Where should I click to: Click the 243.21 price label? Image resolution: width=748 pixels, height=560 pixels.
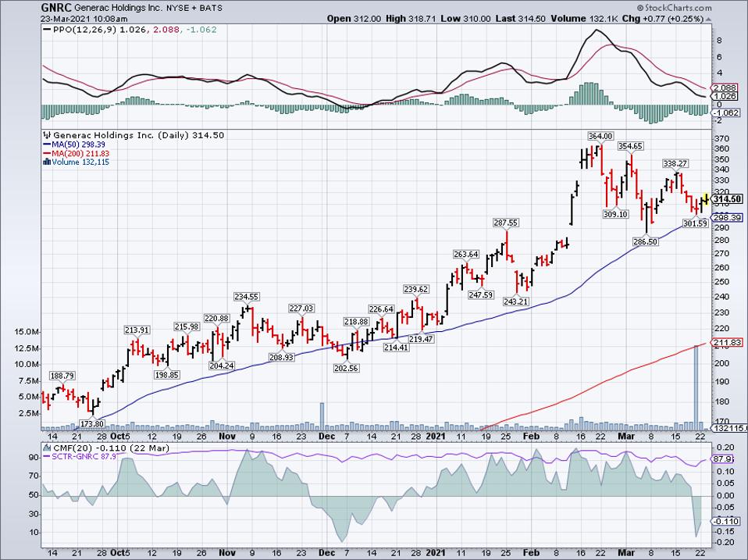click(x=515, y=301)
